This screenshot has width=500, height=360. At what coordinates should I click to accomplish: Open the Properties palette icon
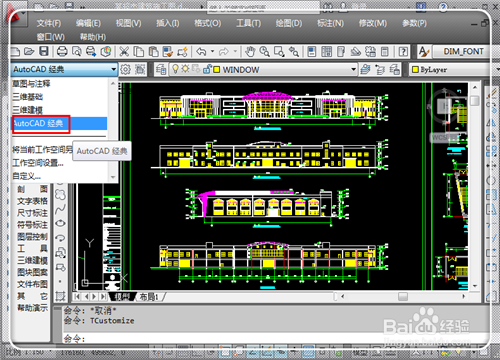[312, 52]
